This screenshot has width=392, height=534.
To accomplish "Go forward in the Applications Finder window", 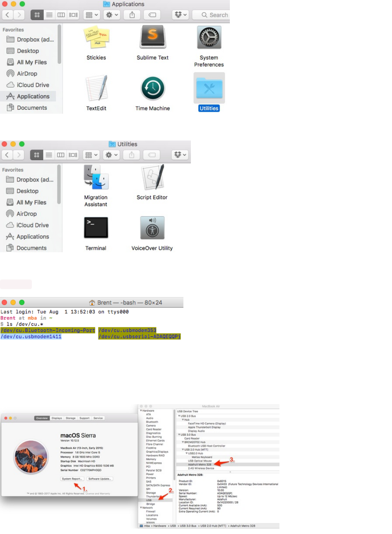I will pos(19,15).
